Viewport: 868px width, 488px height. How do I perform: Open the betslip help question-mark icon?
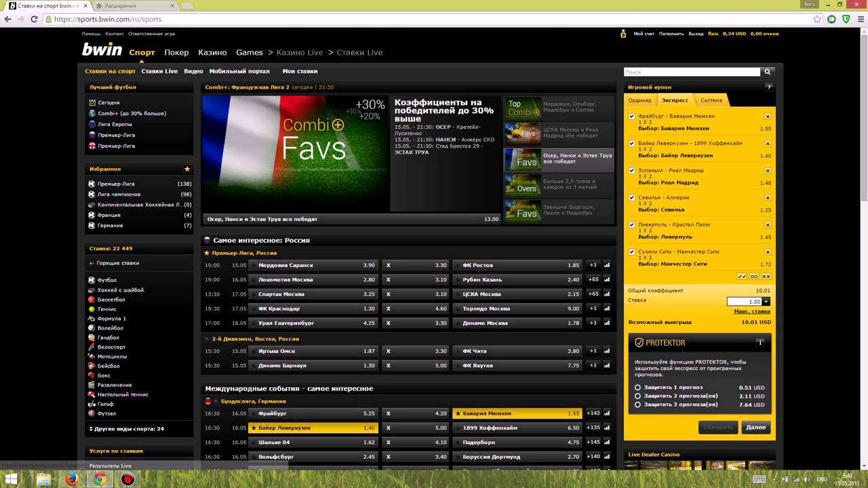click(x=768, y=87)
